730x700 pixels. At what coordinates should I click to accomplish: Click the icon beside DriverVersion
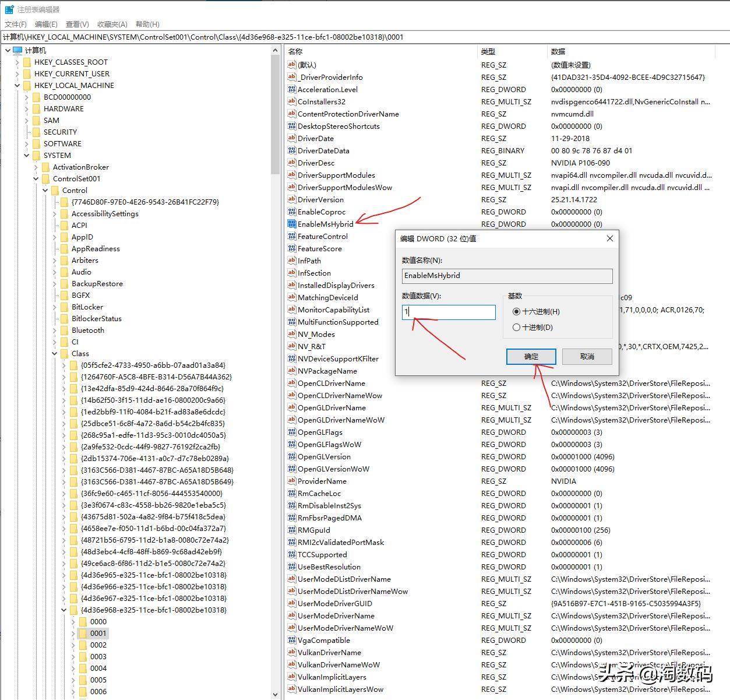pyautogui.click(x=292, y=199)
